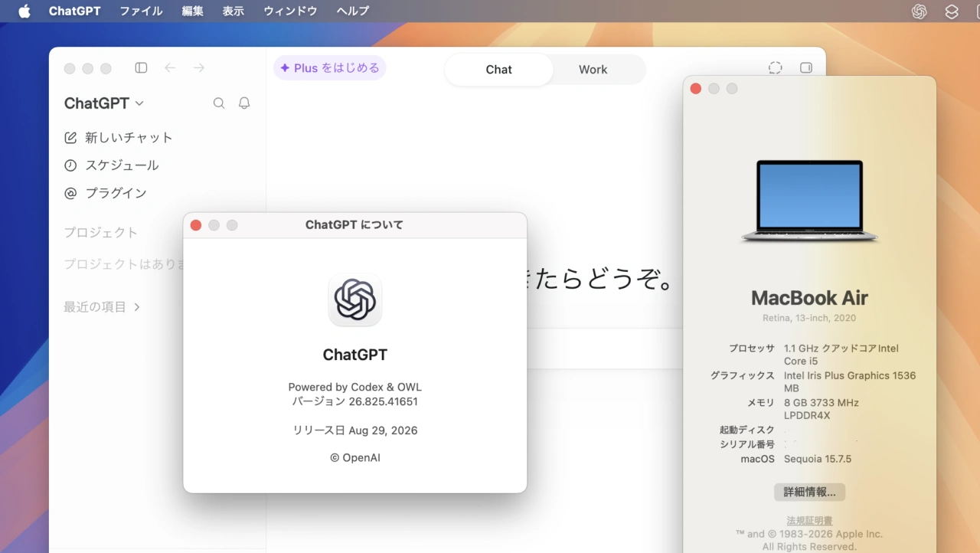Go forward using the right arrow
Image resolution: width=980 pixels, height=553 pixels.
(x=199, y=68)
